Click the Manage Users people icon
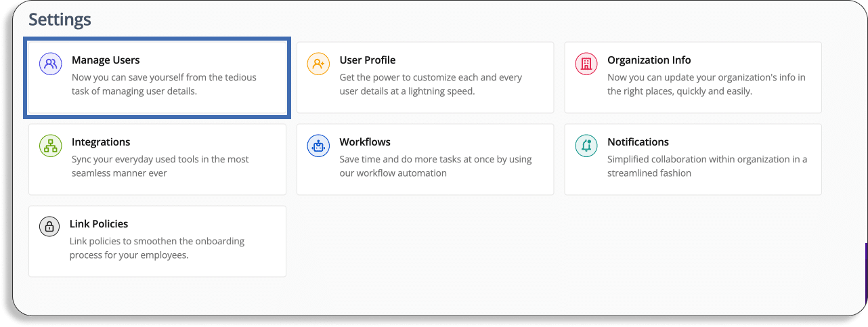Screen dimensions: 868x327 pos(50,64)
